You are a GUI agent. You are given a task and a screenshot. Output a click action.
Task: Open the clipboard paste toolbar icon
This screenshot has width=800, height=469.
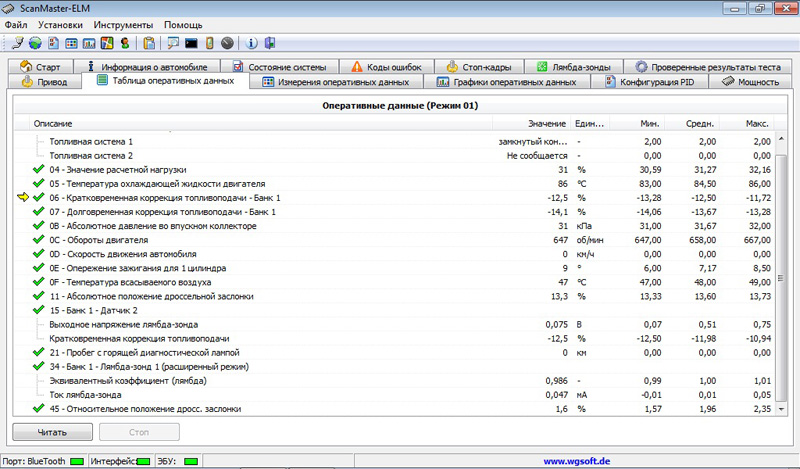pos(149,43)
